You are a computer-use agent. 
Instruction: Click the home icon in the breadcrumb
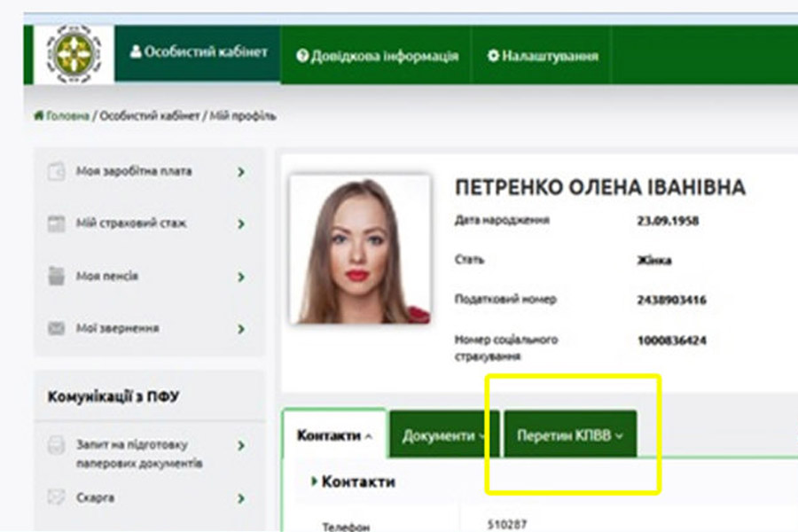click(38, 115)
